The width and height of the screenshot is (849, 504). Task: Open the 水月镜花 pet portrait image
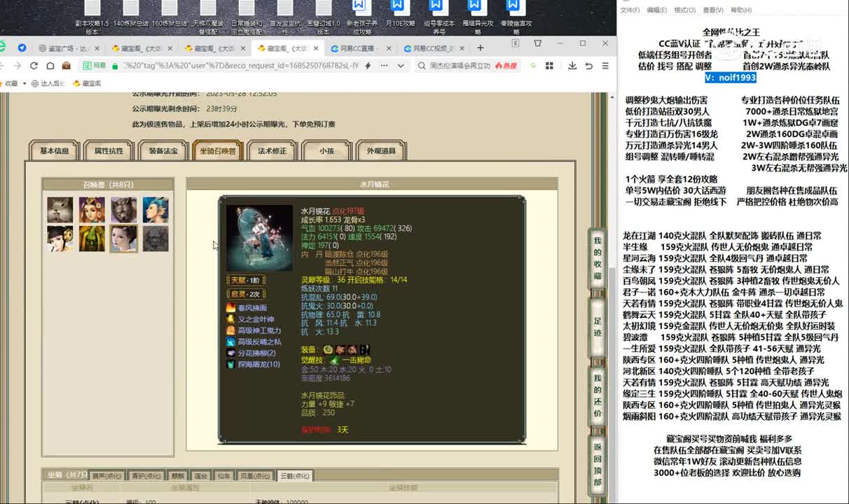tap(259, 238)
